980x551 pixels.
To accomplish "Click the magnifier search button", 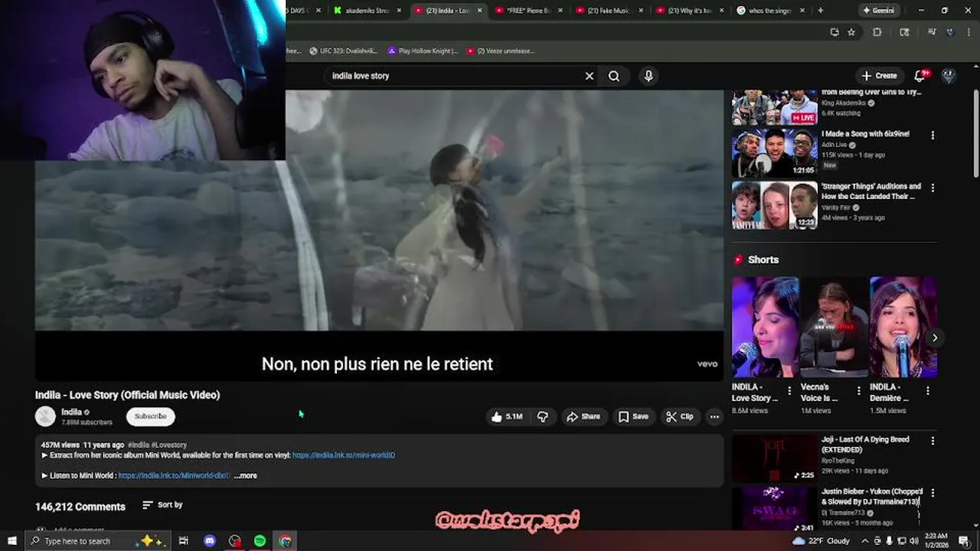I will [x=614, y=76].
